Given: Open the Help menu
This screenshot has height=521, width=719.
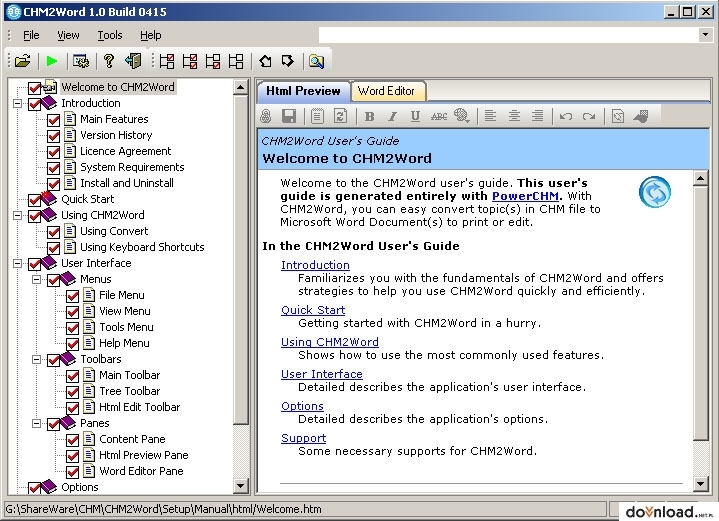Looking at the screenshot, I should point(150,35).
